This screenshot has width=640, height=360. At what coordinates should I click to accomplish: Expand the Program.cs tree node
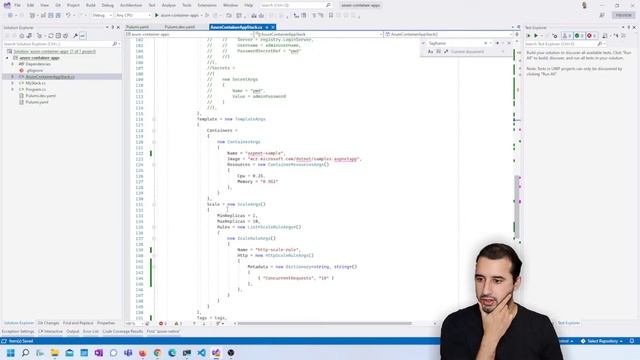point(13,89)
